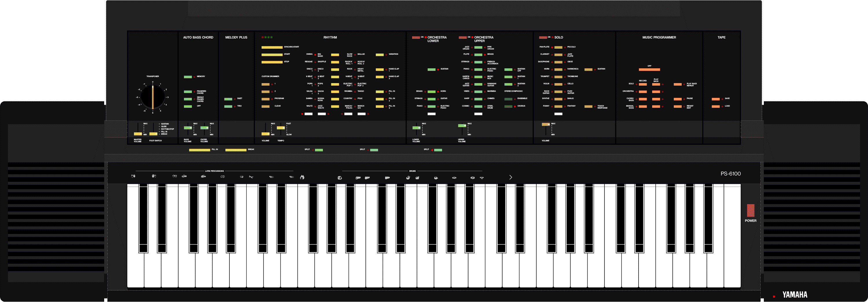
Task: Select Brass / Horn in Orchestra Lower
Action: (432, 92)
